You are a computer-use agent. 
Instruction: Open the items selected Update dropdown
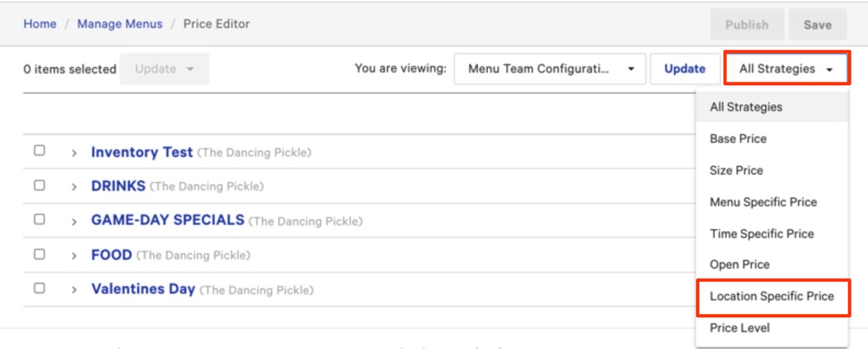tap(164, 69)
